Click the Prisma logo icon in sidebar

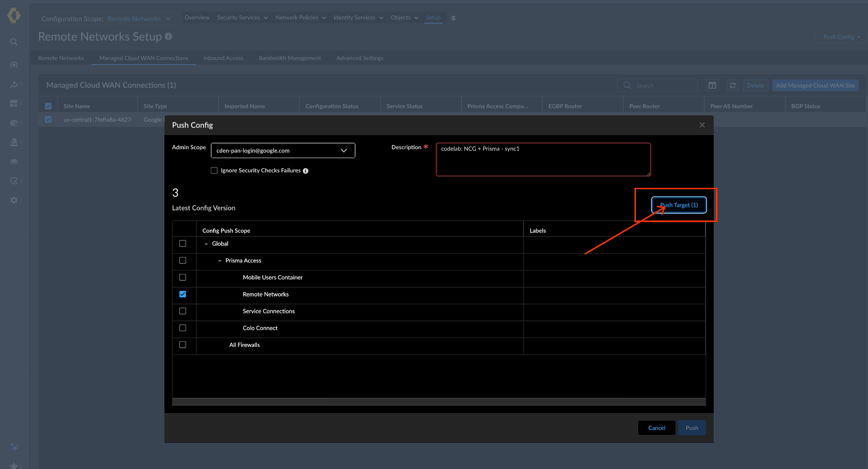click(x=14, y=16)
